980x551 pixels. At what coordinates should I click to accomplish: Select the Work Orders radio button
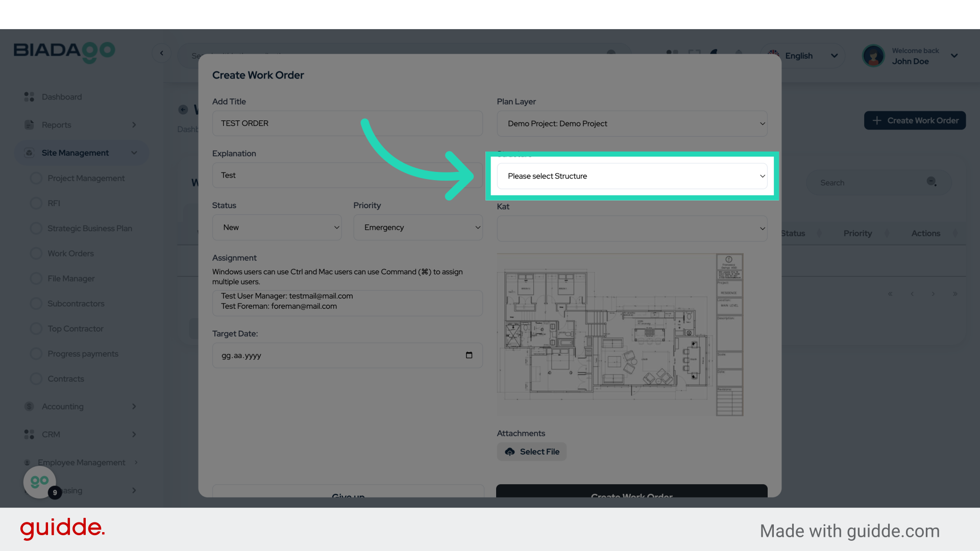pos(36,253)
